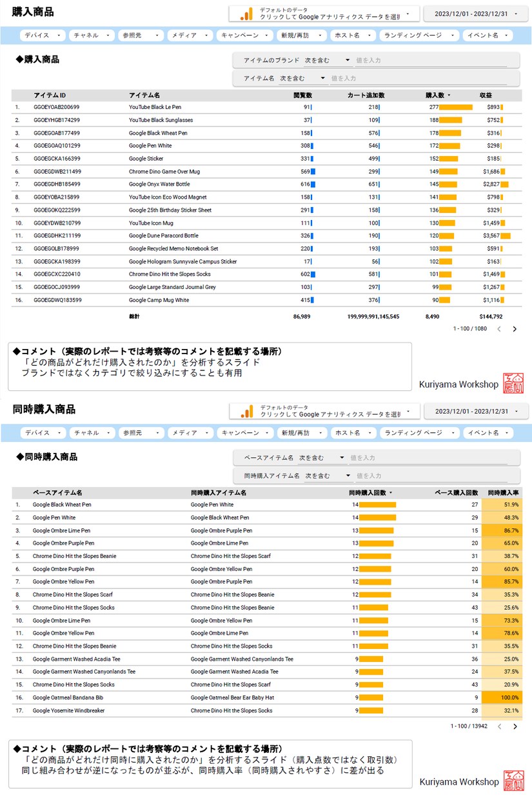This screenshot has width=532, height=800.
Task: Open アイテムのブランド 次を含む condition dropdown
Action: [x=328, y=61]
